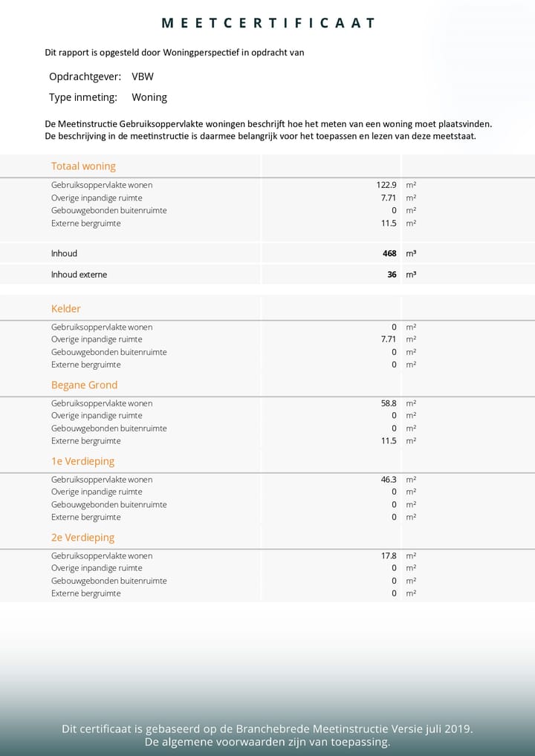
Task: Click the Kelder section's 7.71 value
Action: tap(388, 339)
